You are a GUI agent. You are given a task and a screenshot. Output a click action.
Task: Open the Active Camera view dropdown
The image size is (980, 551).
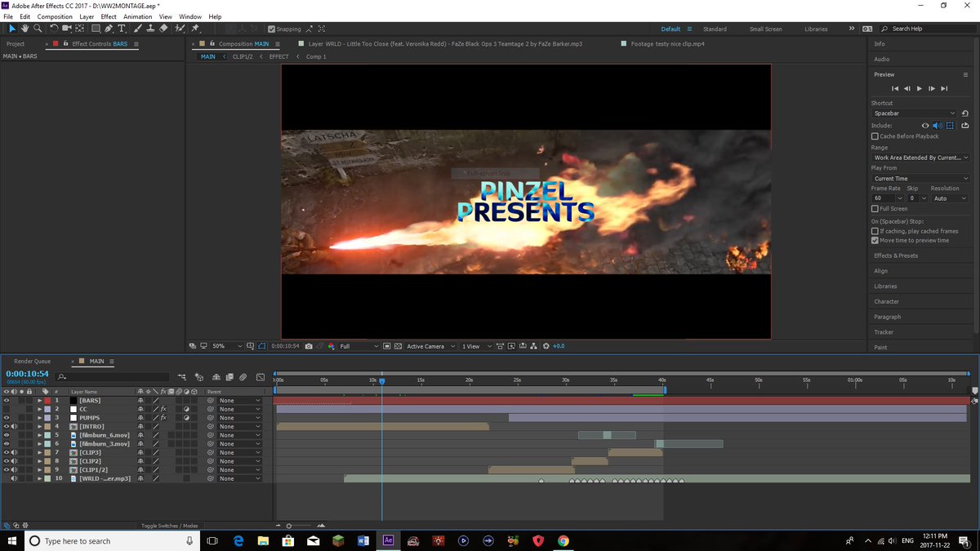pos(426,346)
